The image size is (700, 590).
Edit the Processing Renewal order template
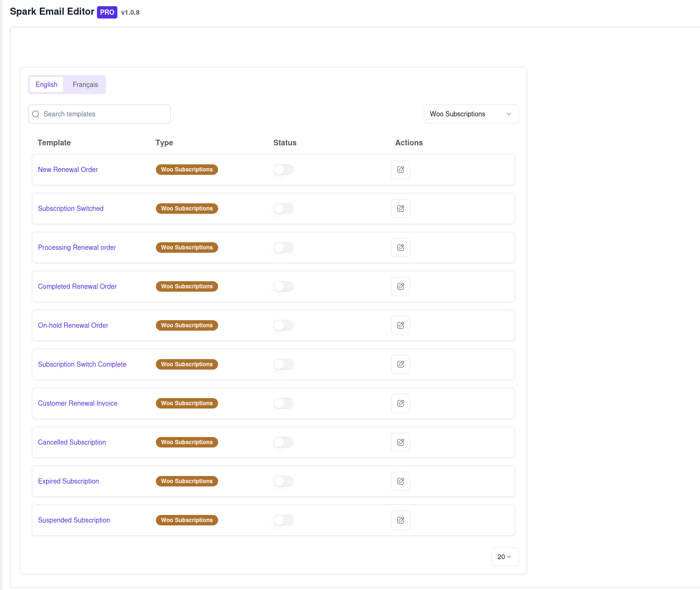(400, 247)
